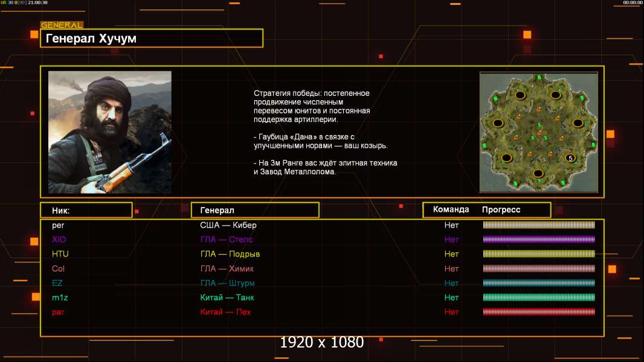Click the team value Нет for HTU
Screen dimensions: 644x362
click(451, 254)
